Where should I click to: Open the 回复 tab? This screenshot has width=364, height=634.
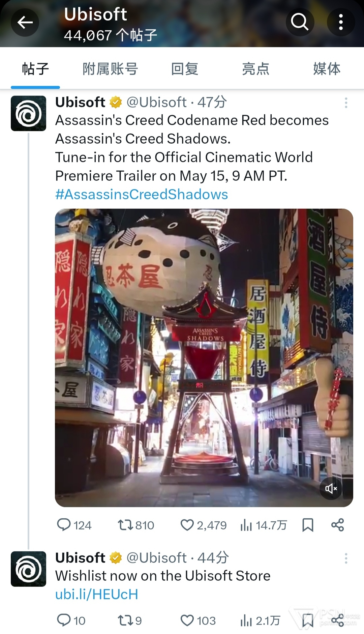click(184, 69)
